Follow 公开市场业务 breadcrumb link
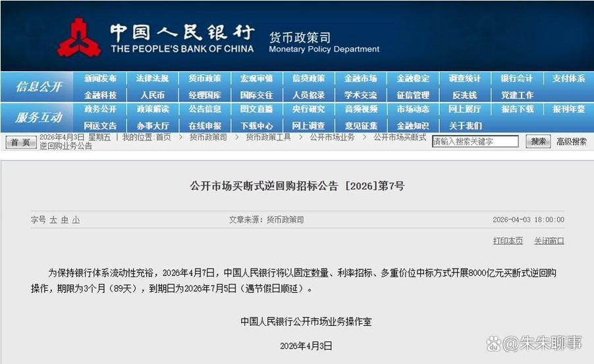The height and width of the screenshot is (364, 594). 332,137
